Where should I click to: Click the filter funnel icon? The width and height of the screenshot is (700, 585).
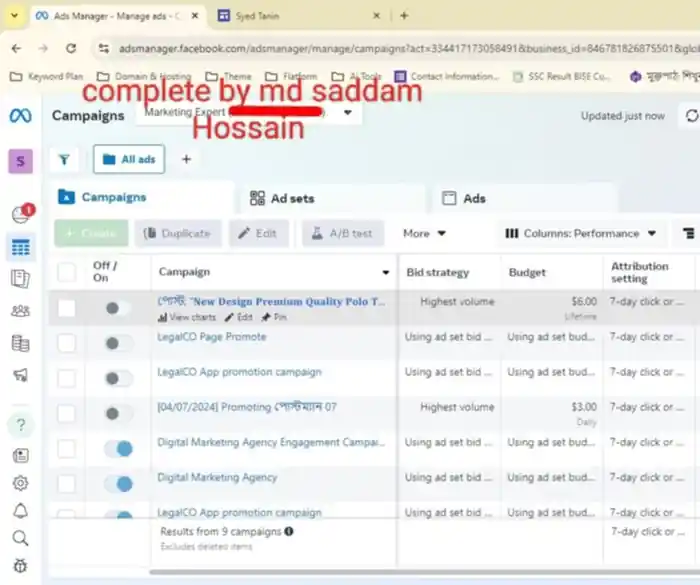pos(64,159)
